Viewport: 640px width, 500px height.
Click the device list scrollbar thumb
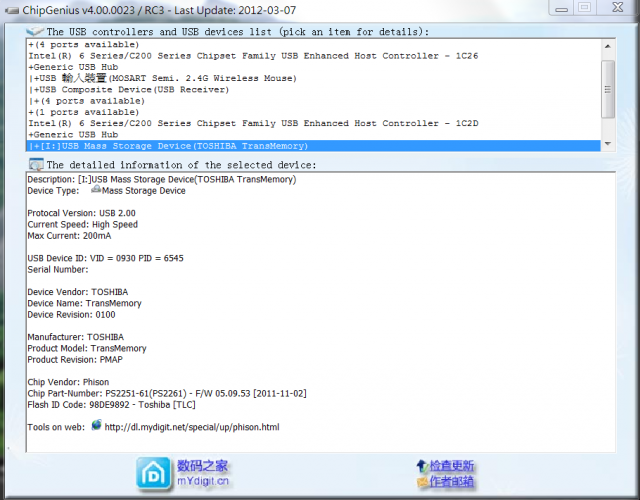(608, 89)
